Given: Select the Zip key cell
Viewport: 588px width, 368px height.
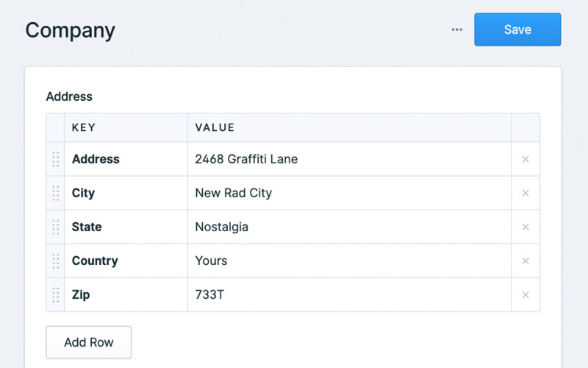Looking at the screenshot, I should [125, 294].
